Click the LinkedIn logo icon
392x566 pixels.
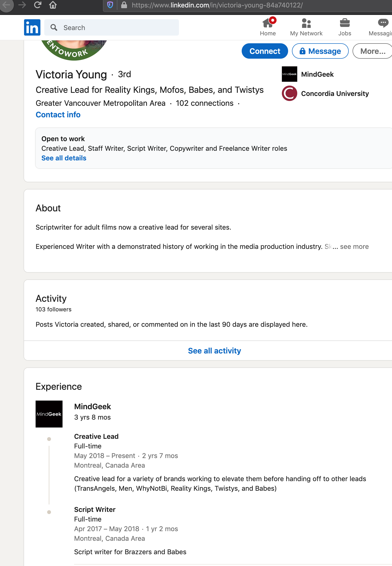[32, 27]
